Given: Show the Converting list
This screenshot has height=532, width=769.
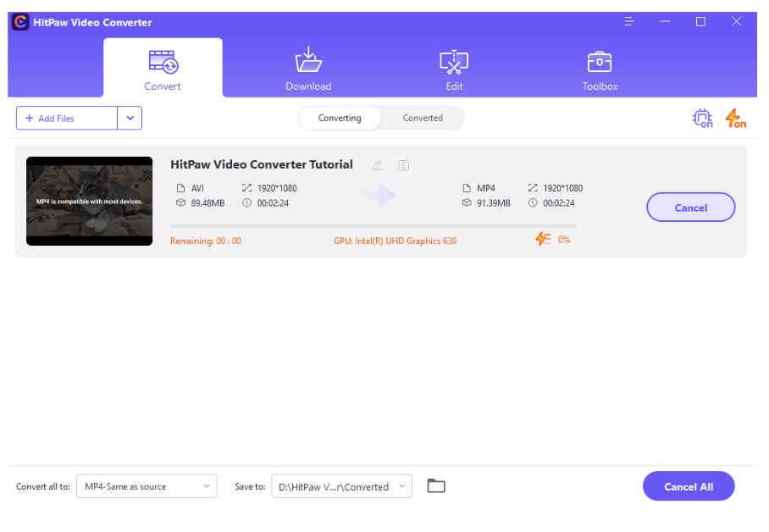Looking at the screenshot, I should click(x=340, y=118).
